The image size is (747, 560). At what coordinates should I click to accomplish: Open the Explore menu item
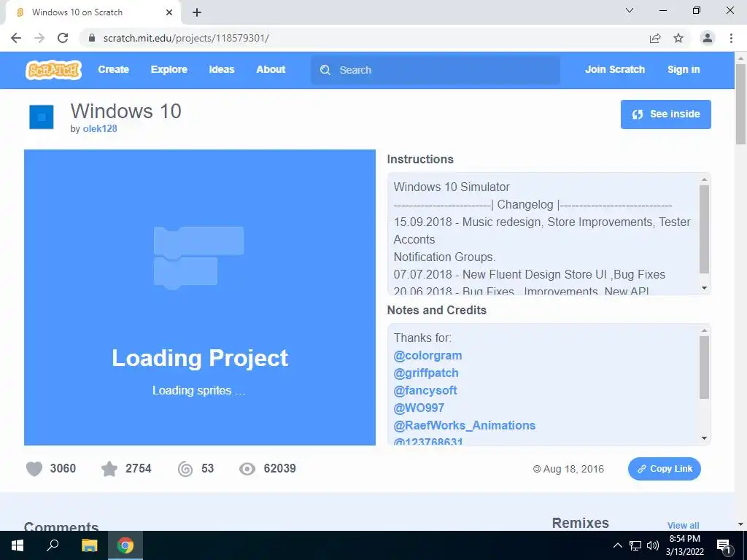[169, 69]
